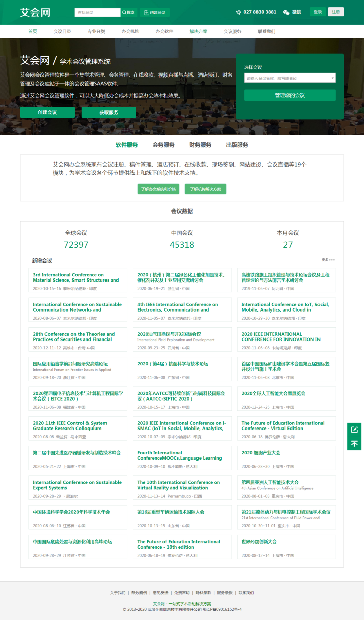
Task: Click the 管理您的会议 button
Action: point(290,95)
